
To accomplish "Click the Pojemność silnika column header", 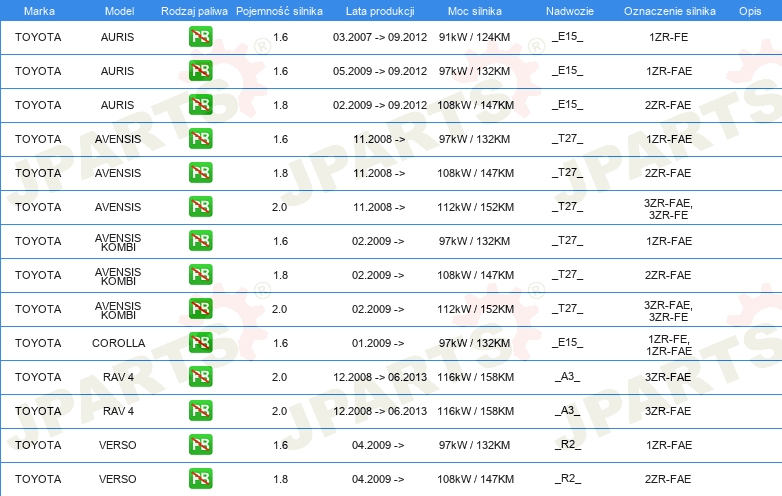I will [x=280, y=10].
